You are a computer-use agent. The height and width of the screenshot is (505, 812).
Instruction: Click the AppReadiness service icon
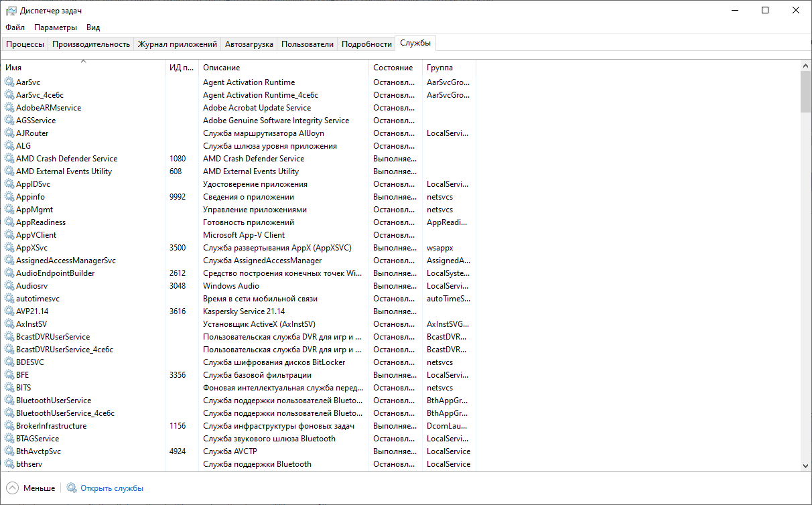click(9, 222)
